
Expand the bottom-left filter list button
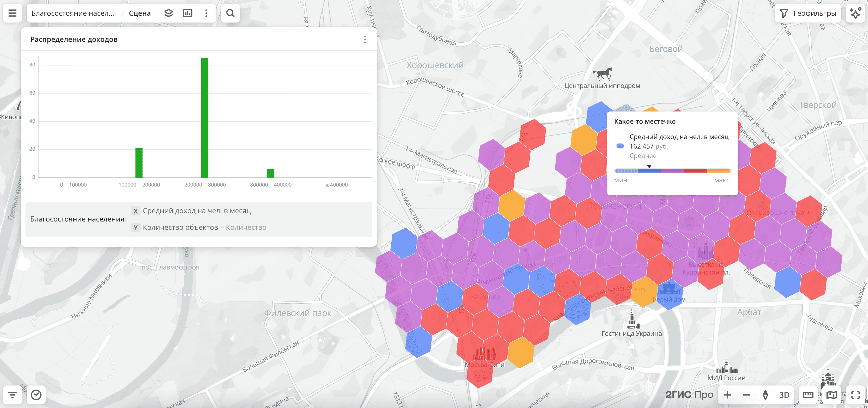(x=12, y=395)
